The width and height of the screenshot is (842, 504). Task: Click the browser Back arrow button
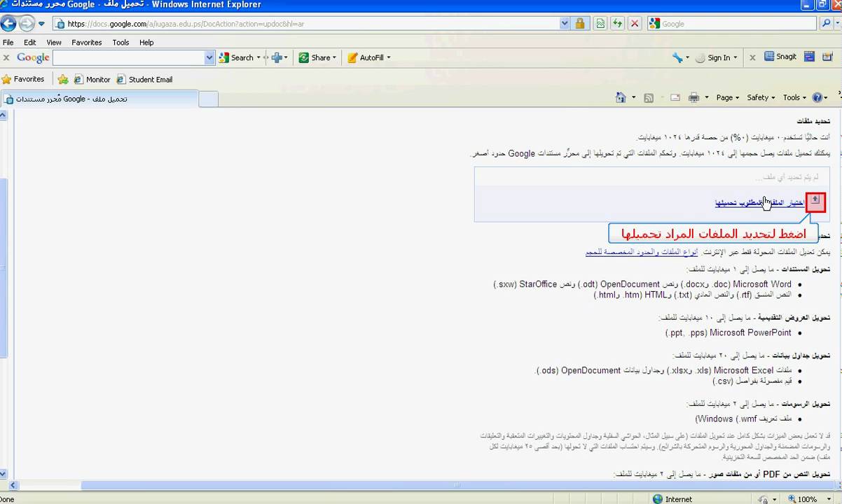(8, 23)
